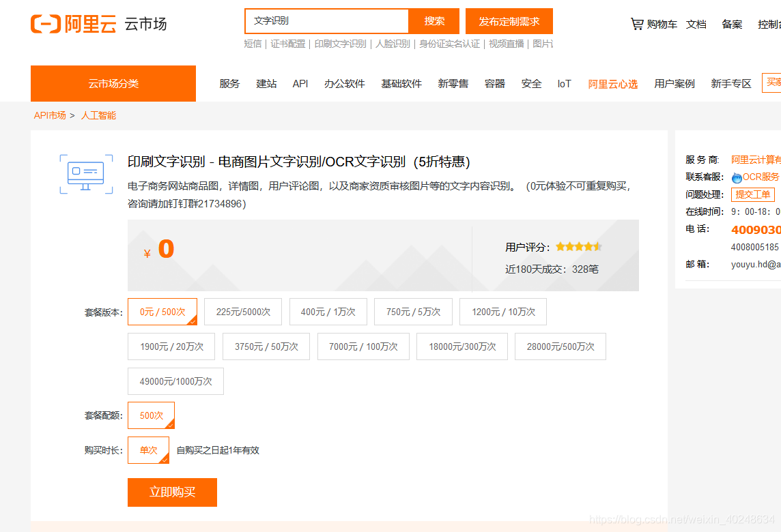Select the 1200元 / 10万次 package
This screenshot has height=532, width=781.
click(503, 312)
